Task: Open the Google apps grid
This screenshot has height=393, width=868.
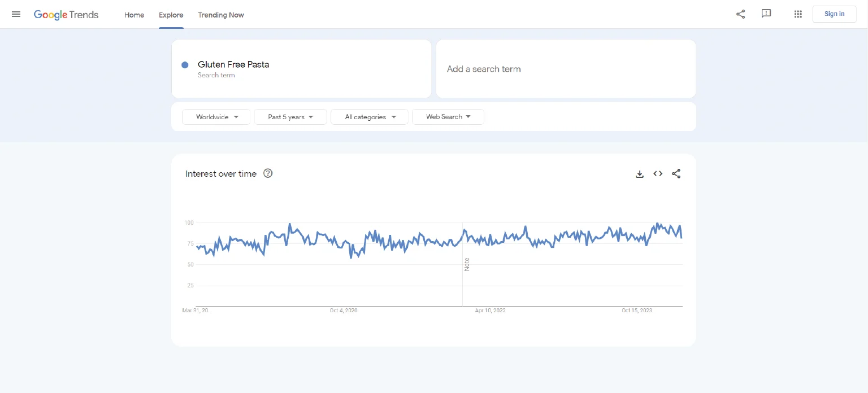Action: (x=798, y=14)
